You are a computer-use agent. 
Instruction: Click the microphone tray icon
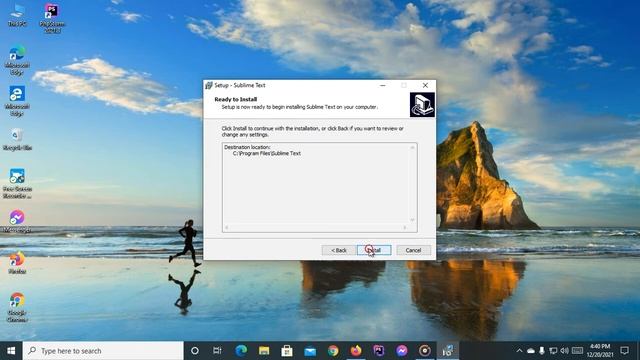coord(542,351)
